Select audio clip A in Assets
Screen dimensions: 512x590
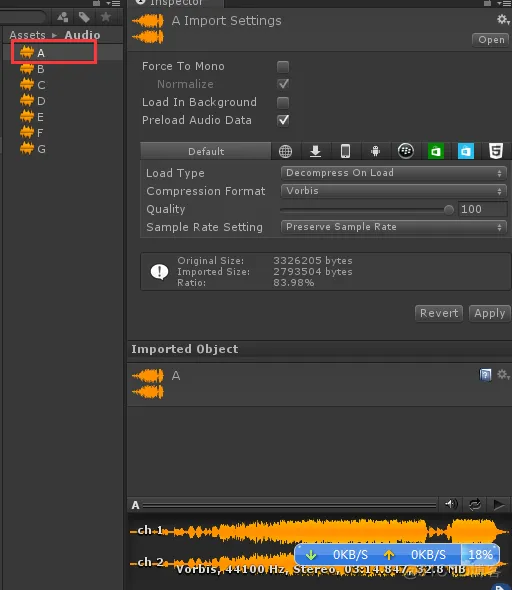(63, 53)
